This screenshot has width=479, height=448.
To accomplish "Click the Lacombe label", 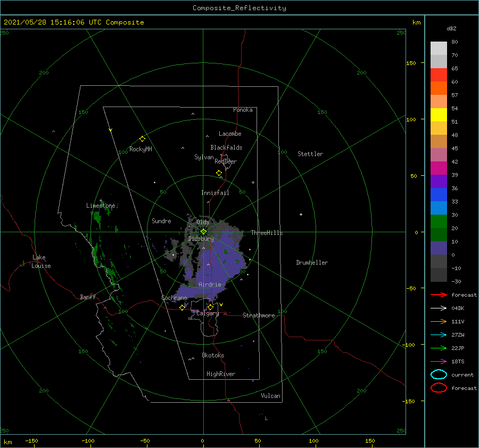I will 230,134.
